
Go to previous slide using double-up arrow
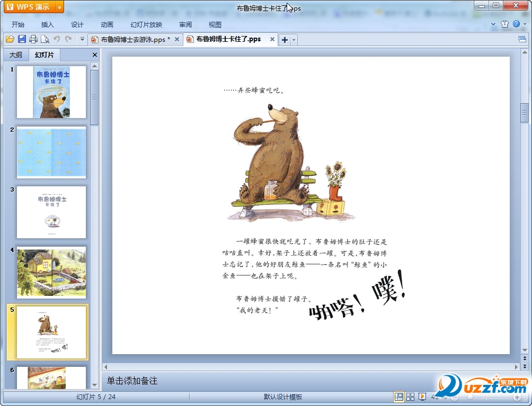click(x=525, y=358)
